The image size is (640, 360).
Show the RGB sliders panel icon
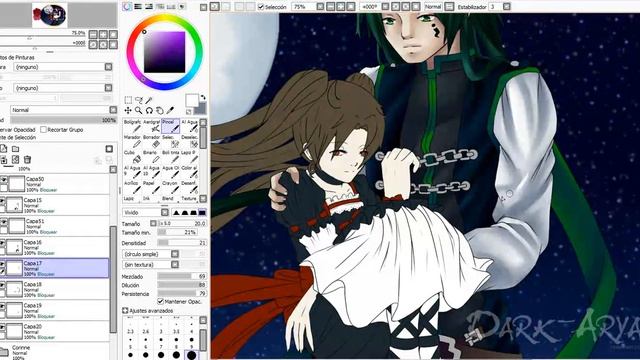[x=138, y=7]
